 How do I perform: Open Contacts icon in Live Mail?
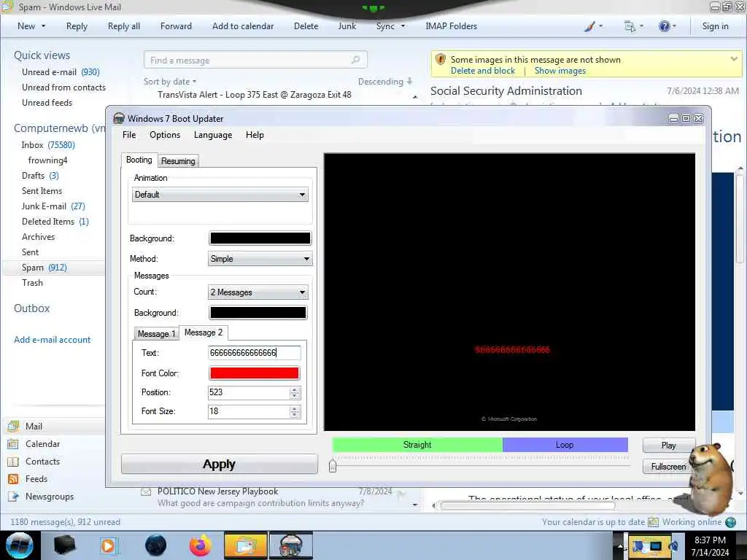coord(13,462)
